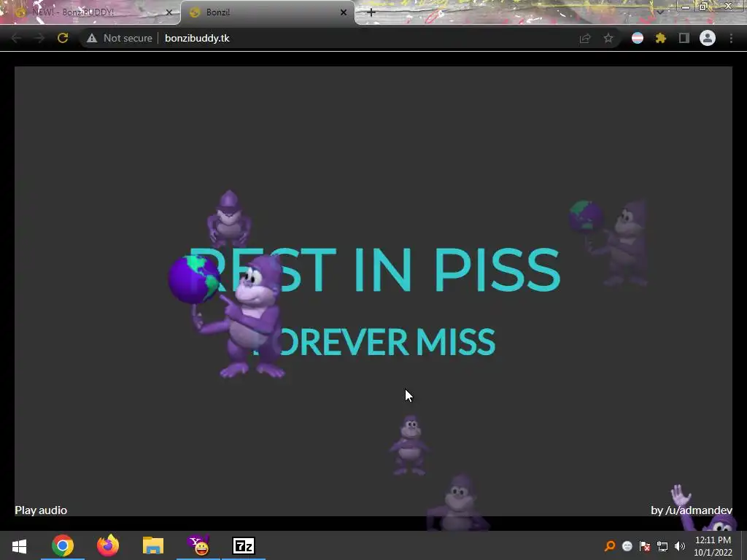Image resolution: width=747 pixels, height=560 pixels.
Task: Click the Not secure warning indicator
Action: coord(119,38)
